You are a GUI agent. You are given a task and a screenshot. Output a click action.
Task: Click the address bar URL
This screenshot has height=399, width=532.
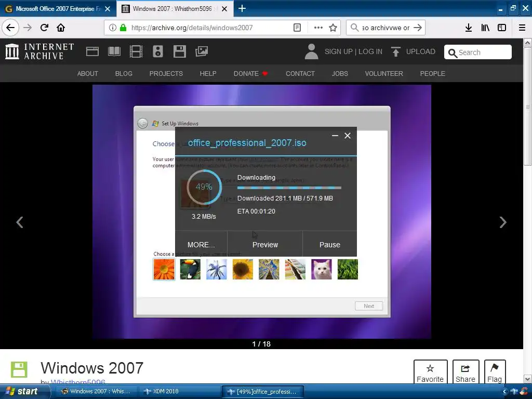192,28
